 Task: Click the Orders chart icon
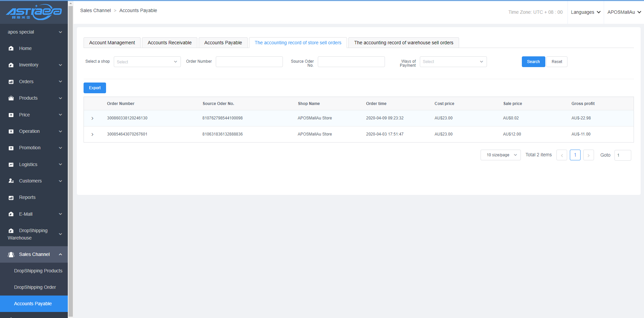click(x=11, y=82)
